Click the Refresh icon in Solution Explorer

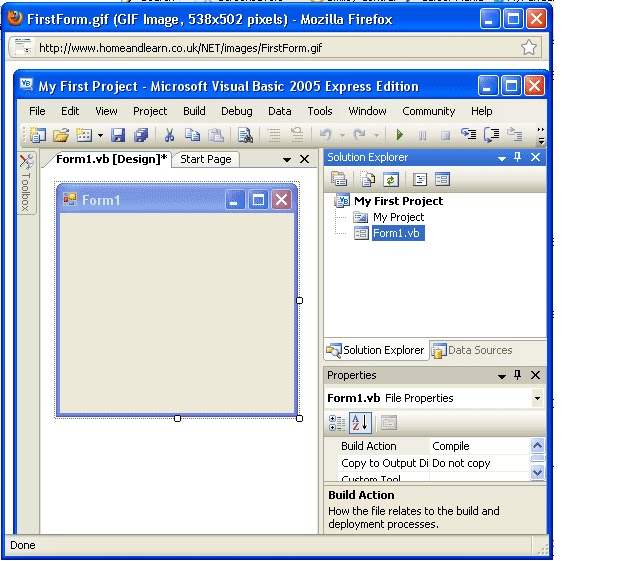click(x=390, y=179)
